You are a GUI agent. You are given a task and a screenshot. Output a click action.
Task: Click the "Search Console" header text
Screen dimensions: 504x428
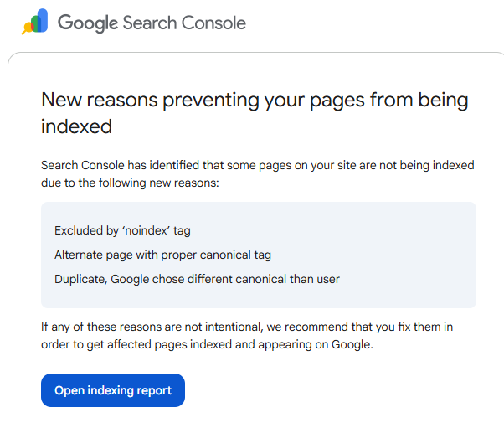pos(184,23)
